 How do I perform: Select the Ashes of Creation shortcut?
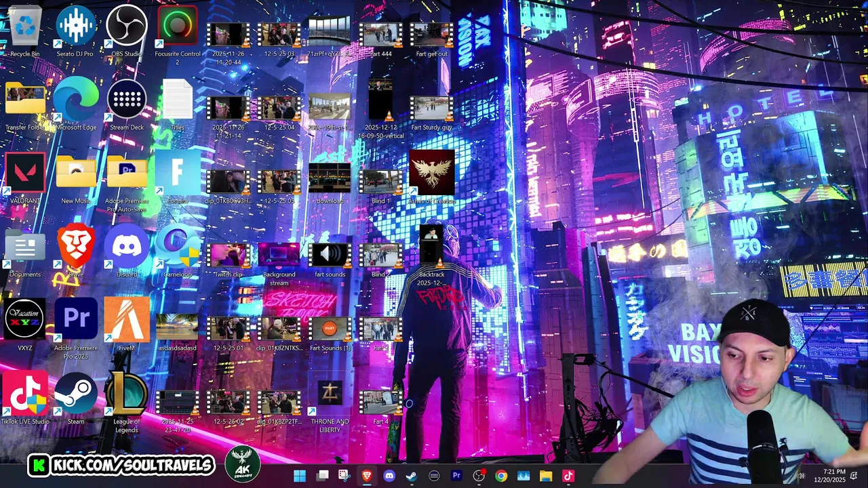click(x=432, y=178)
